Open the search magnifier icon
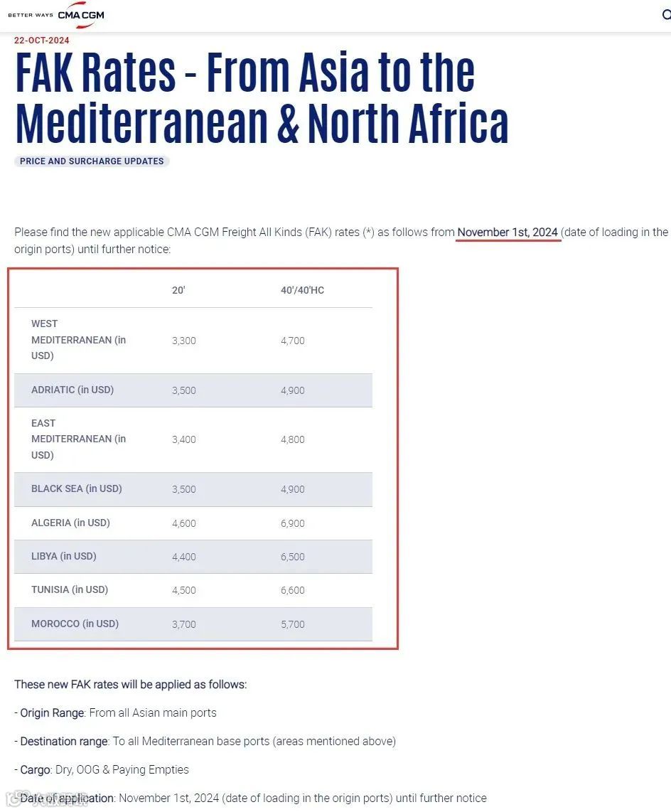671x812 pixels. (667, 14)
